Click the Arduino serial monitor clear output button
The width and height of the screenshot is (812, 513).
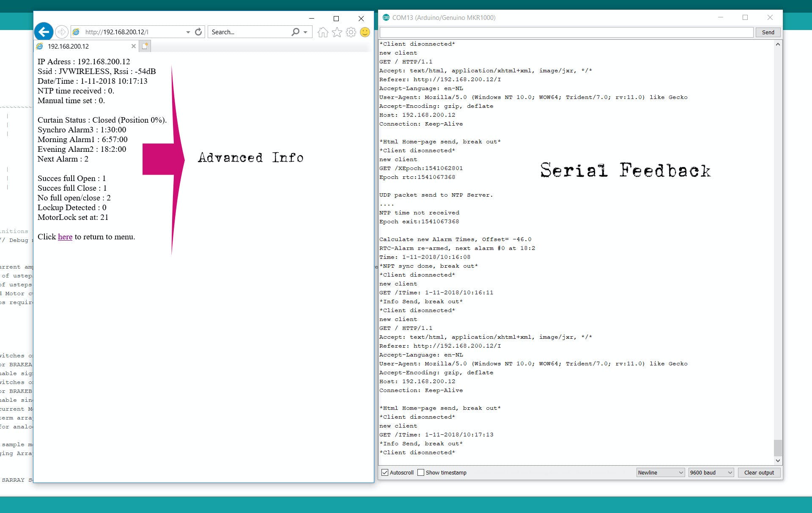coord(758,472)
